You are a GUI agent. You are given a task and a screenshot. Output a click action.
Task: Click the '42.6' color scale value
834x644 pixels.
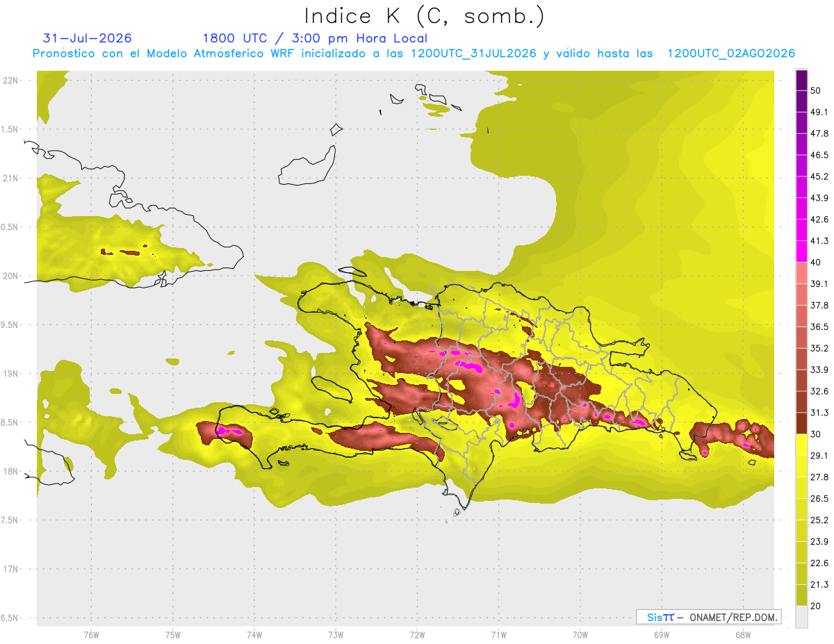(x=819, y=220)
